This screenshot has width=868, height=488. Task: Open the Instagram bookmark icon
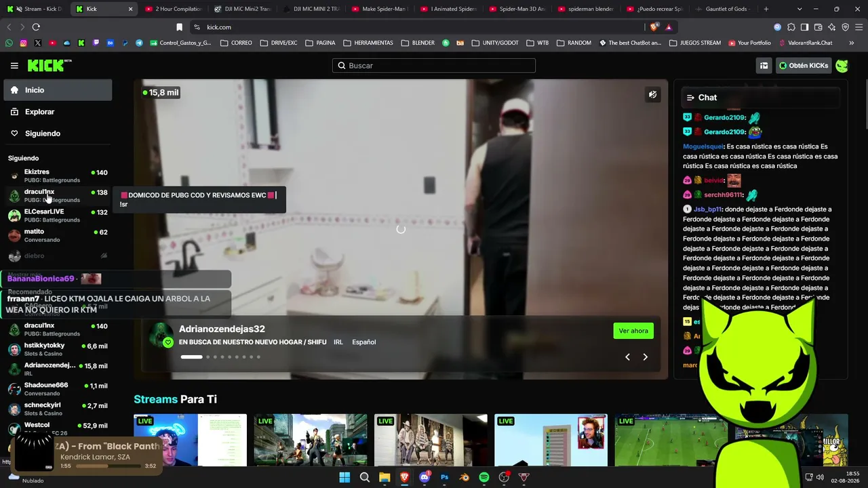coord(23,43)
